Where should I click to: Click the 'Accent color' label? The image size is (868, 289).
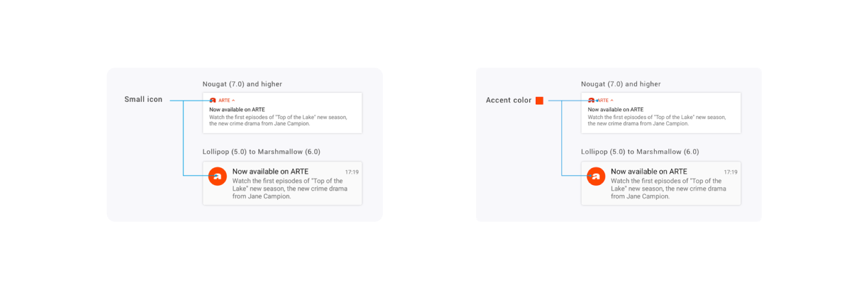pos(509,100)
